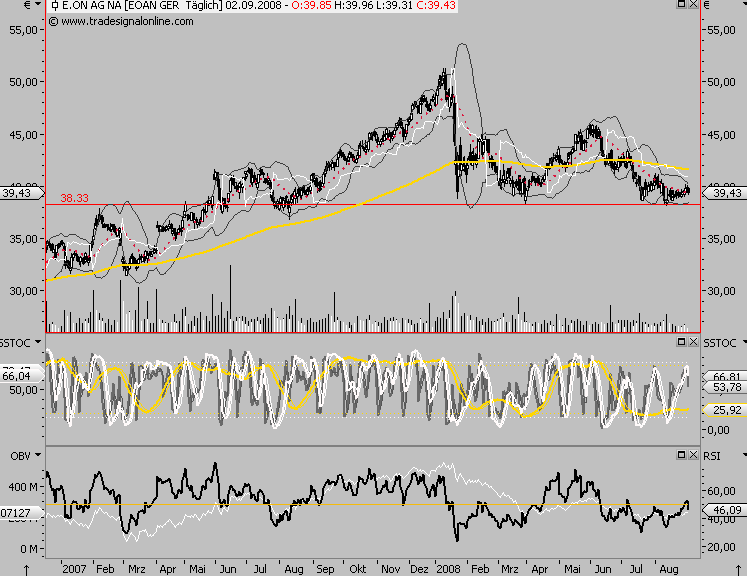Close the main price chart panel
Image resolution: width=747 pixels, height=576 pixels.
[x=693, y=4]
